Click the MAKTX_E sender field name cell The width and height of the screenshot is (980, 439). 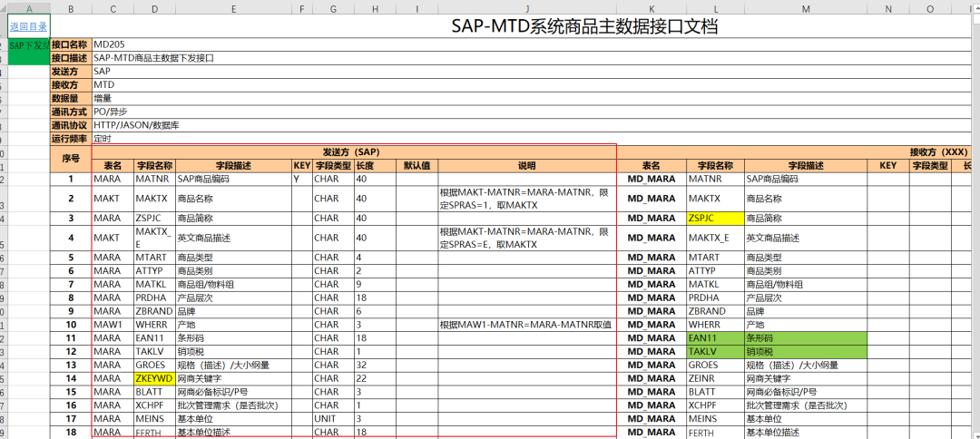[x=154, y=238]
